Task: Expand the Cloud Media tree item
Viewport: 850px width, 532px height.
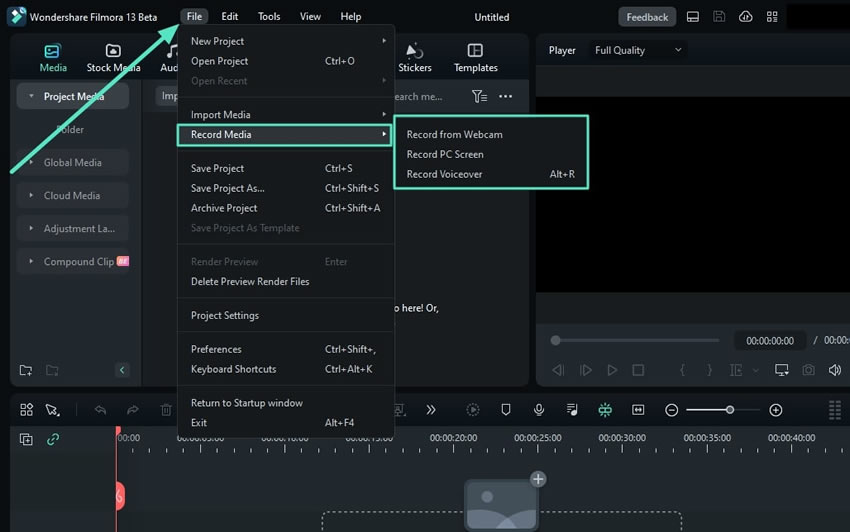Action: (x=72, y=196)
